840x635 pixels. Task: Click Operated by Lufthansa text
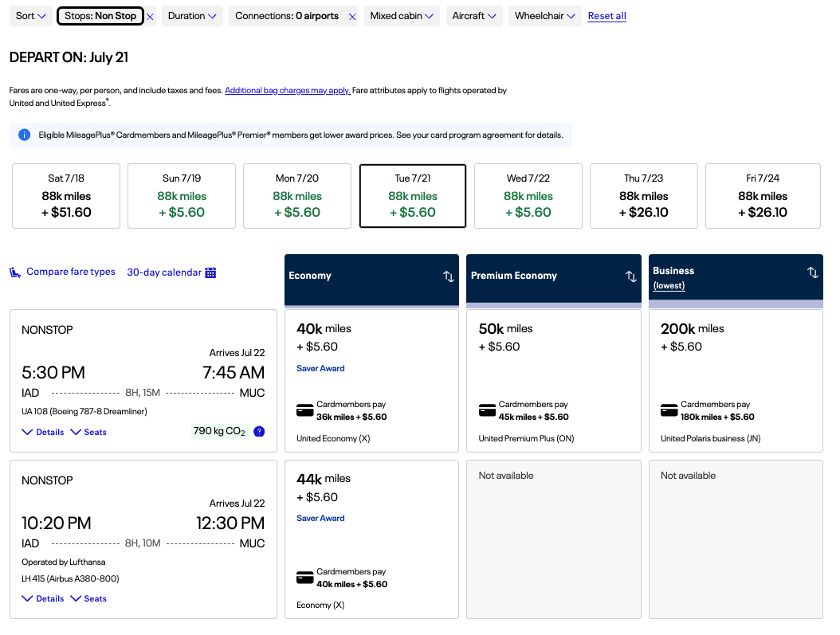click(x=63, y=562)
